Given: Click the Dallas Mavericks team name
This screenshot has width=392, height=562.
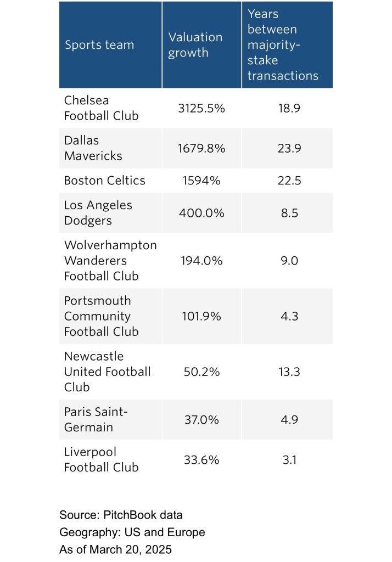Looking at the screenshot, I should (x=93, y=148).
